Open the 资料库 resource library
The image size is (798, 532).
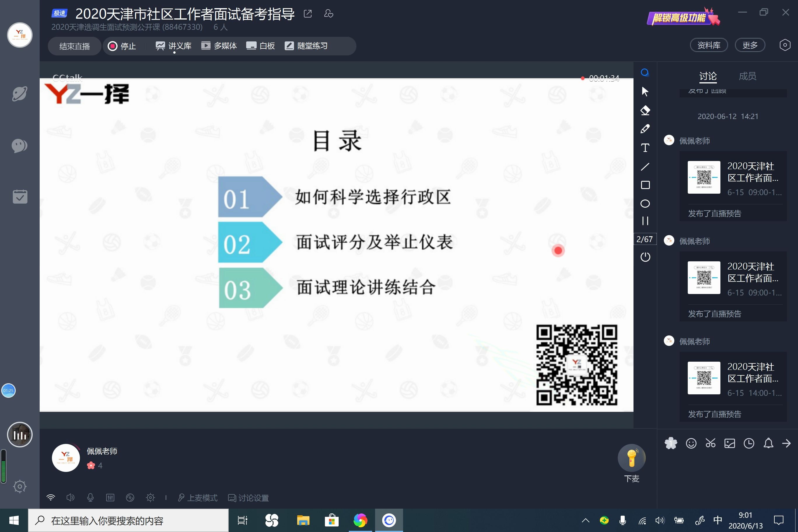(709, 45)
